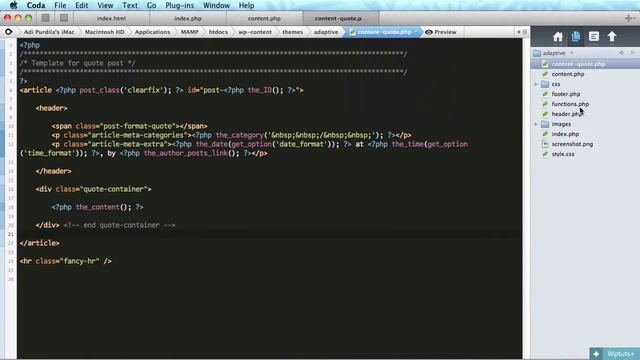
Task: Switch sidebar to the Files panel
Action: point(576,37)
